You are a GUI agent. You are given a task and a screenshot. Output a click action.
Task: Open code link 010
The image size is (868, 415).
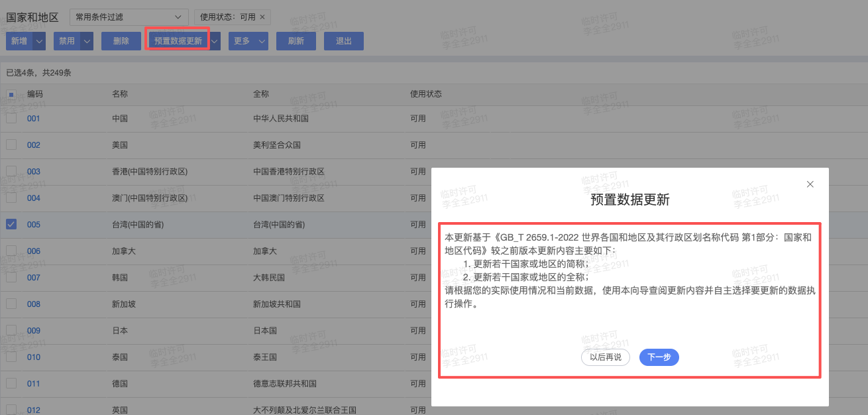(34, 357)
